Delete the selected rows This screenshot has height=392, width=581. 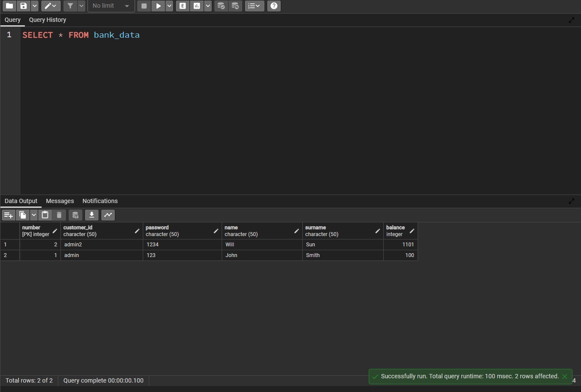pos(59,215)
